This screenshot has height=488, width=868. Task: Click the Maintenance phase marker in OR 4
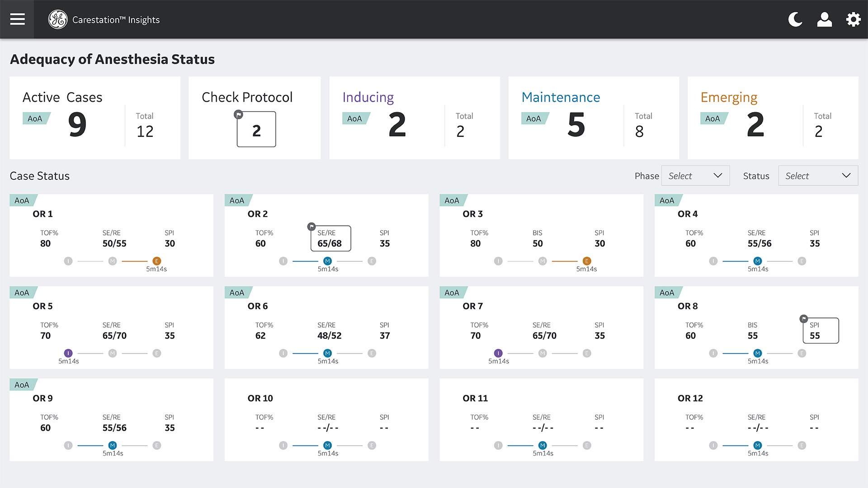(x=758, y=261)
